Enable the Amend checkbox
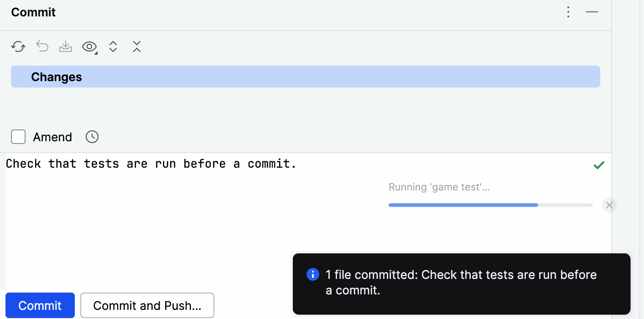The width and height of the screenshot is (644, 319). [18, 137]
